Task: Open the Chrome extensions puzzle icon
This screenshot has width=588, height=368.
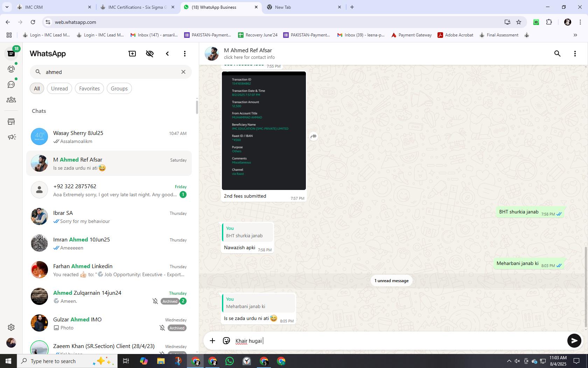Action: (x=549, y=22)
